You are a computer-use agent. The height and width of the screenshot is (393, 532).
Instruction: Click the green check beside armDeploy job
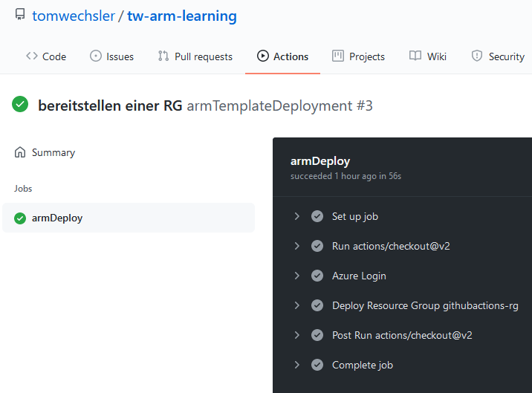click(20, 218)
